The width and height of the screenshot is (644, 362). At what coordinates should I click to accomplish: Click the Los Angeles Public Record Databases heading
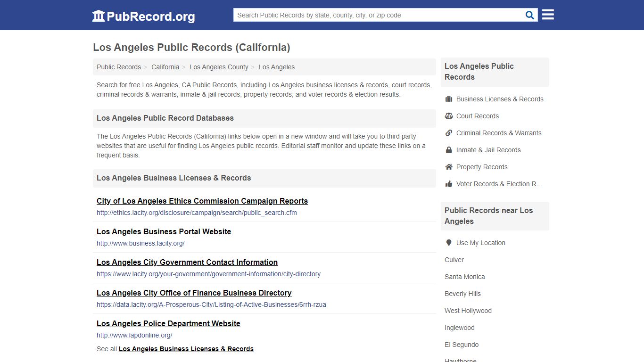(165, 118)
